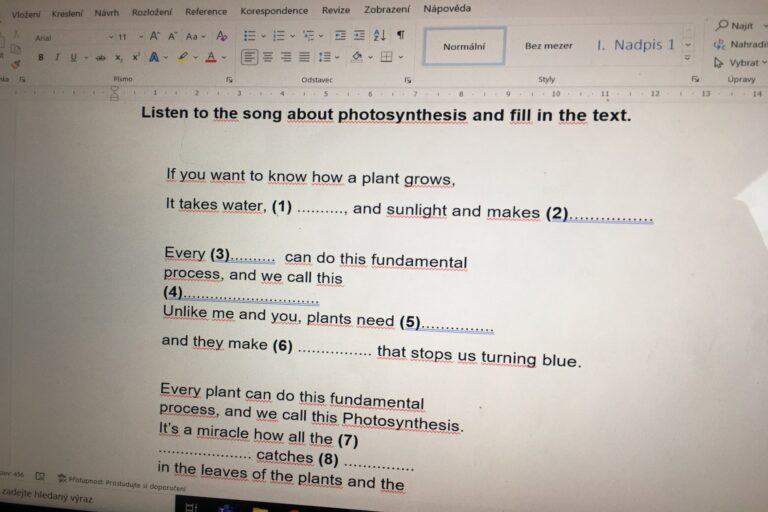Viewport: 768px width, 512px height.
Task: Toggle italic text formatting
Action: point(57,57)
